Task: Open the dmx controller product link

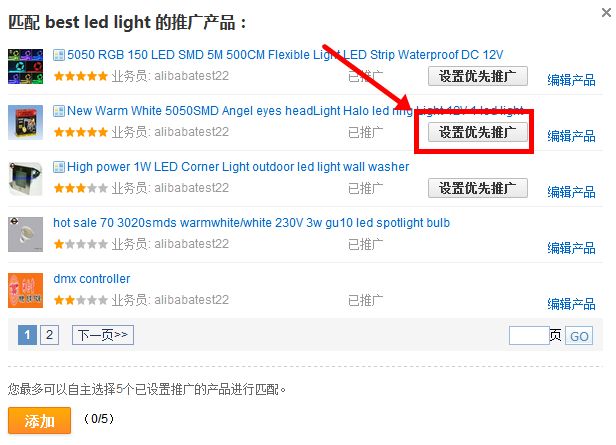Action: tap(92, 279)
